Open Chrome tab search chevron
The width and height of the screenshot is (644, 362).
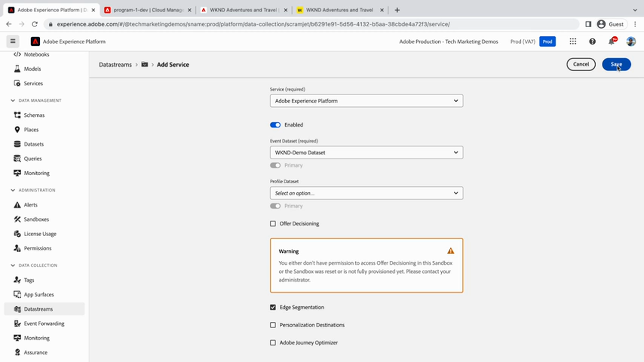coord(634,10)
